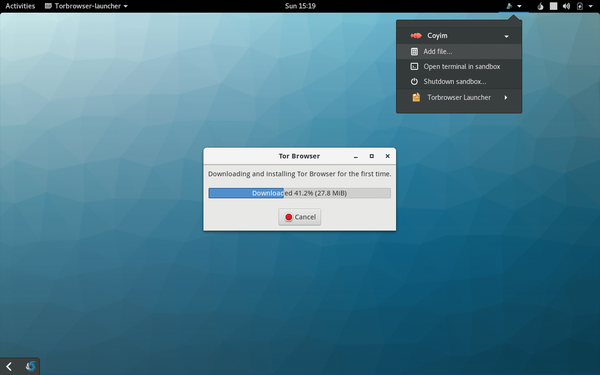Click the volume speaker icon
Image resolution: width=600 pixels, height=375 pixels.
(x=566, y=6)
